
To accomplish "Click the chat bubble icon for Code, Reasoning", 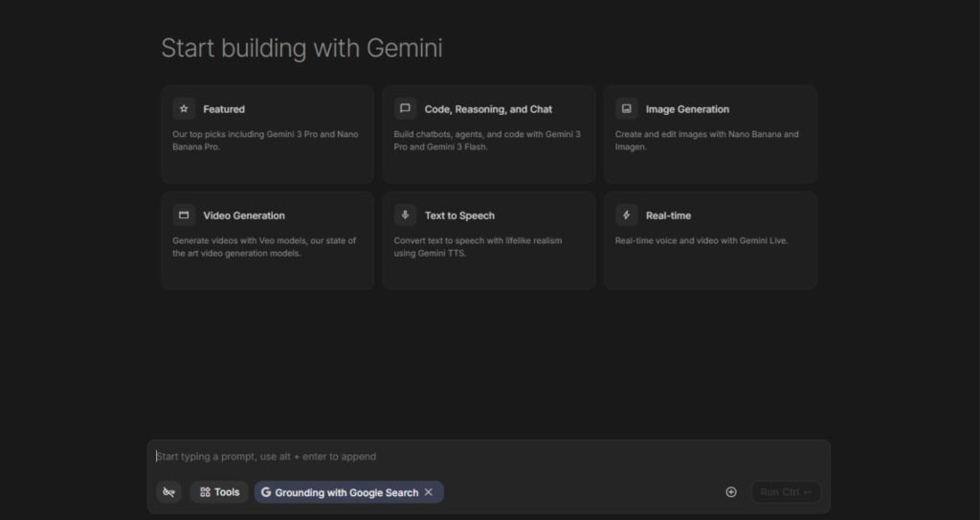I will [405, 109].
